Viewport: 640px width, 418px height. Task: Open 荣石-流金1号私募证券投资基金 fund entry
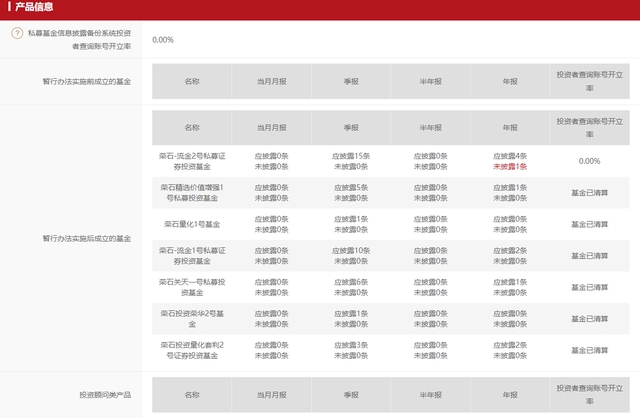(191, 256)
